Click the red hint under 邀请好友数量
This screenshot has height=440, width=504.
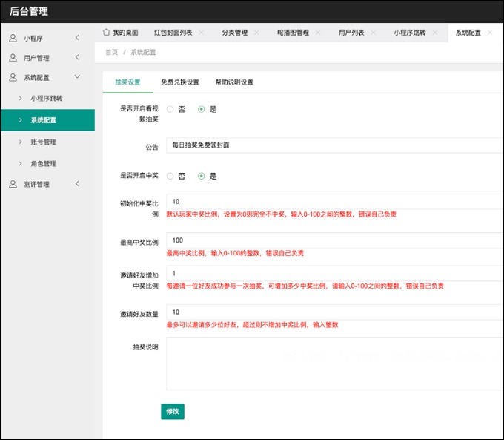click(x=252, y=325)
